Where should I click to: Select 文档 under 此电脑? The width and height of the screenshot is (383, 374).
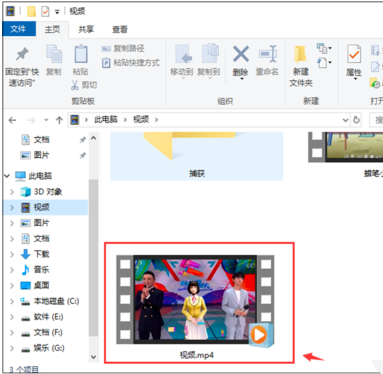[x=41, y=238]
